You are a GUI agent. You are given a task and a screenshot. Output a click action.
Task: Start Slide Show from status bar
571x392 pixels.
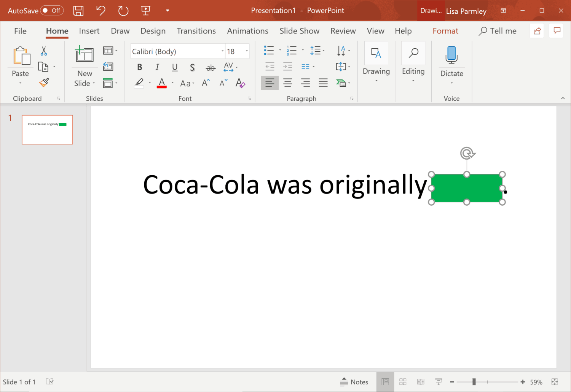coord(439,382)
